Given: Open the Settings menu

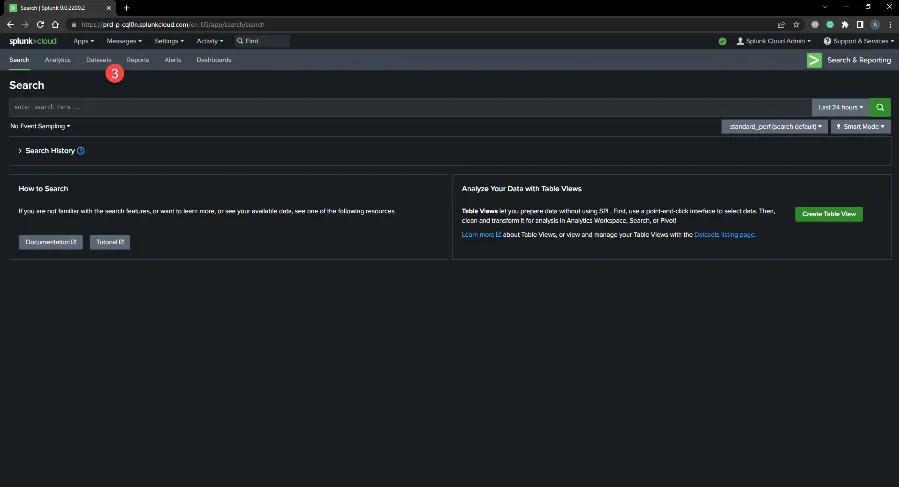Looking at the screenshot, I should coord(169,41).
